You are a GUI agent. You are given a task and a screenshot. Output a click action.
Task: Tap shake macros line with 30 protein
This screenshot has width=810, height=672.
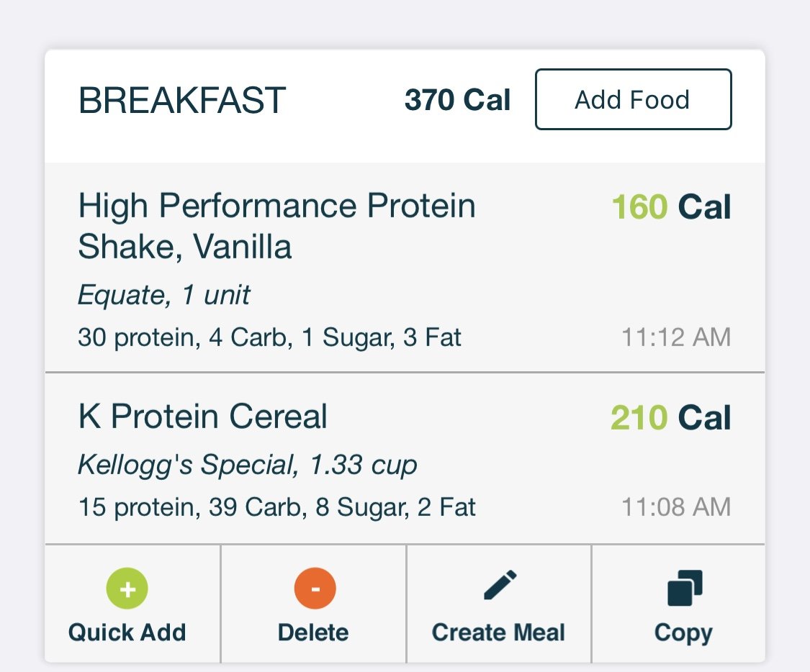tap(269, 337)
